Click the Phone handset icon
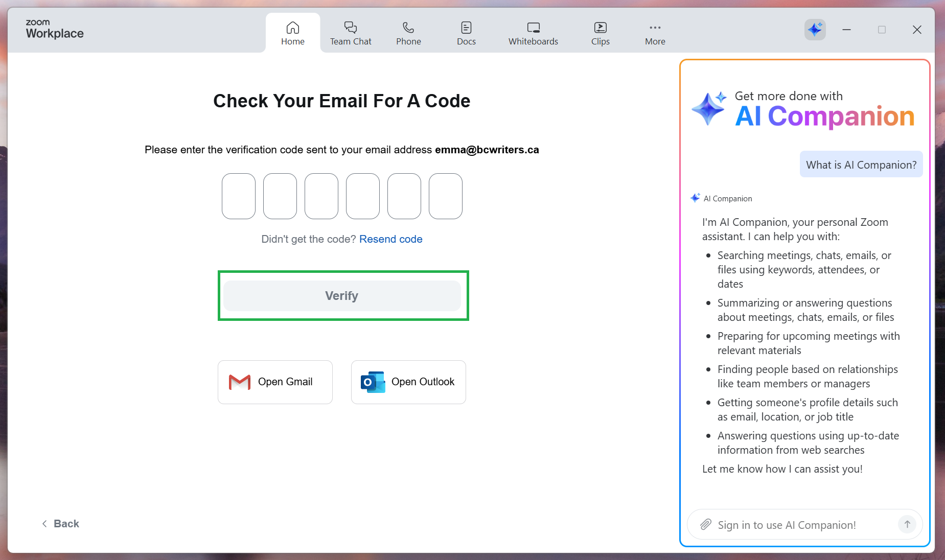 click(x=408, y=27)
